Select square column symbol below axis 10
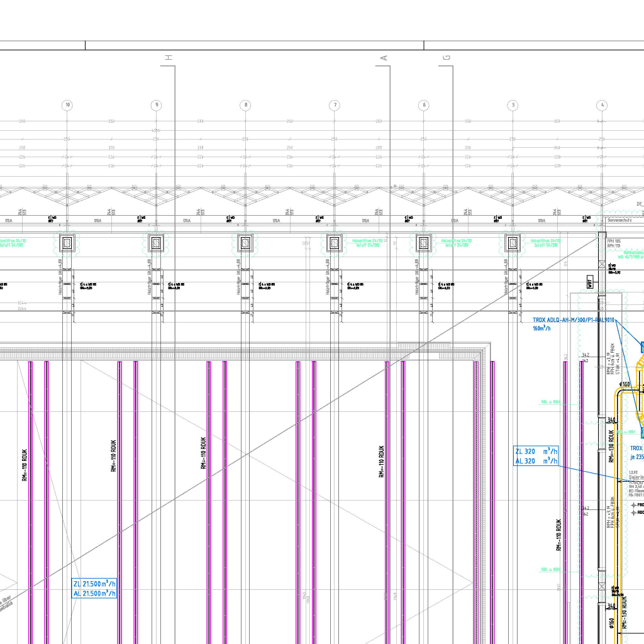This screenshot has height=644, width=644. [67, 243]
